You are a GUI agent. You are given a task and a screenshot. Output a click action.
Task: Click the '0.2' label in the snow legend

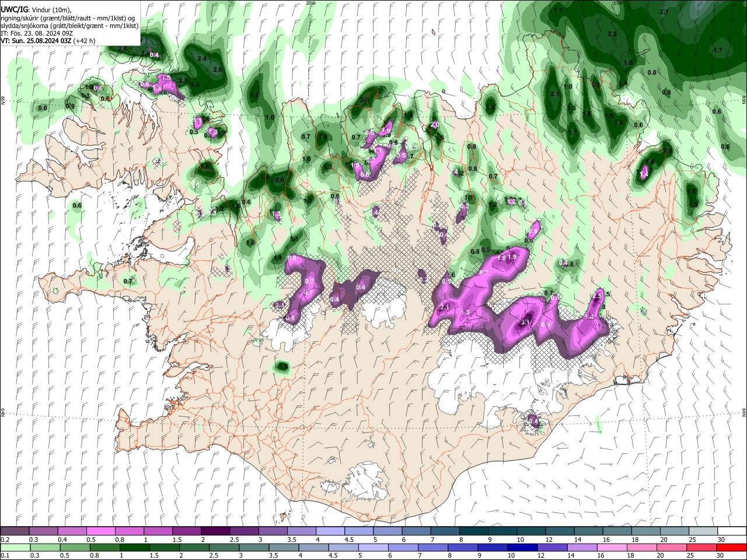click(5, 540)
